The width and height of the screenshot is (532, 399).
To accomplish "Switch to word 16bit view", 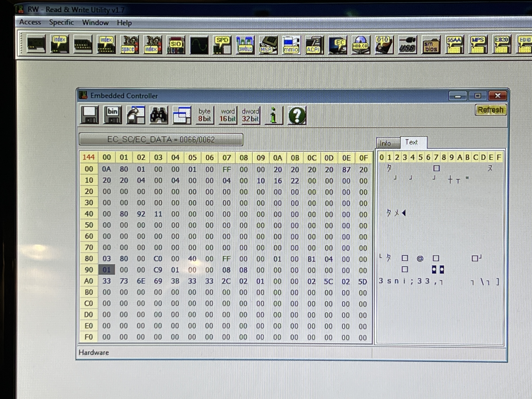I will (x=228, y=115).
